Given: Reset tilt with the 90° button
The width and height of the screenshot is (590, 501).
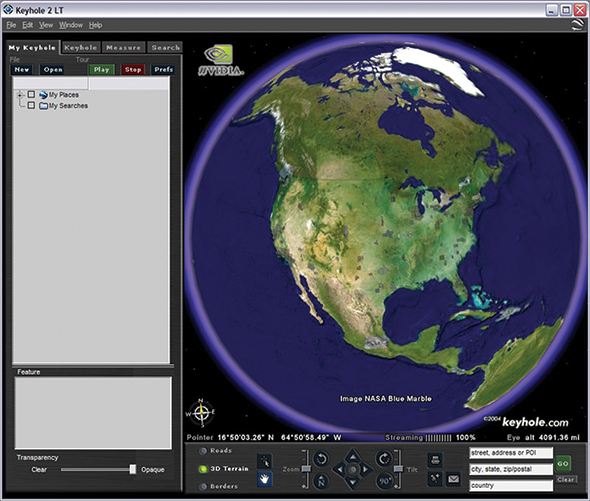Looking at the screenshot, I should coord(384,481).
